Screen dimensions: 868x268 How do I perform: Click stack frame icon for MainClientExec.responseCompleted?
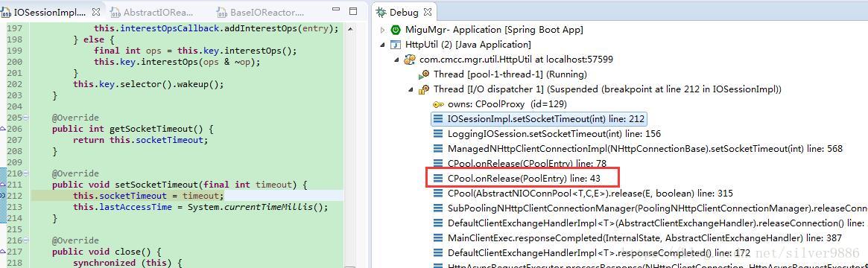coord(438,238)
